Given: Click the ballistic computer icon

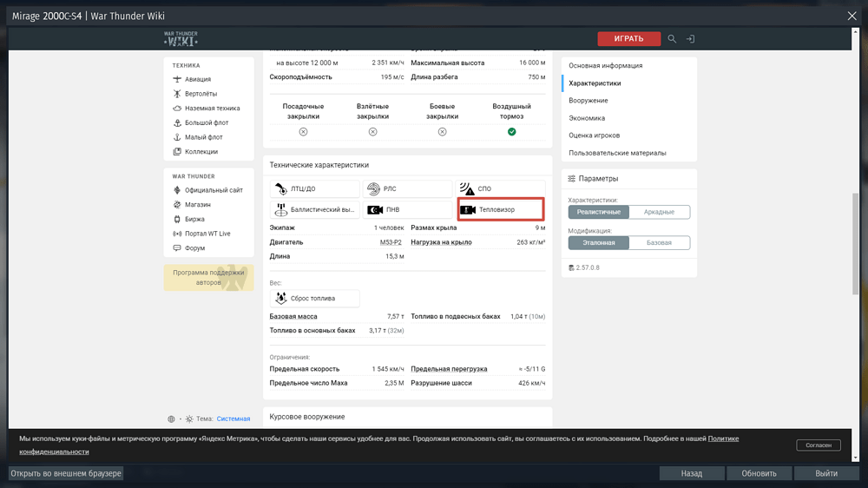Looking at the screenshot, I should pyautogui.click(x=281, y=209).
